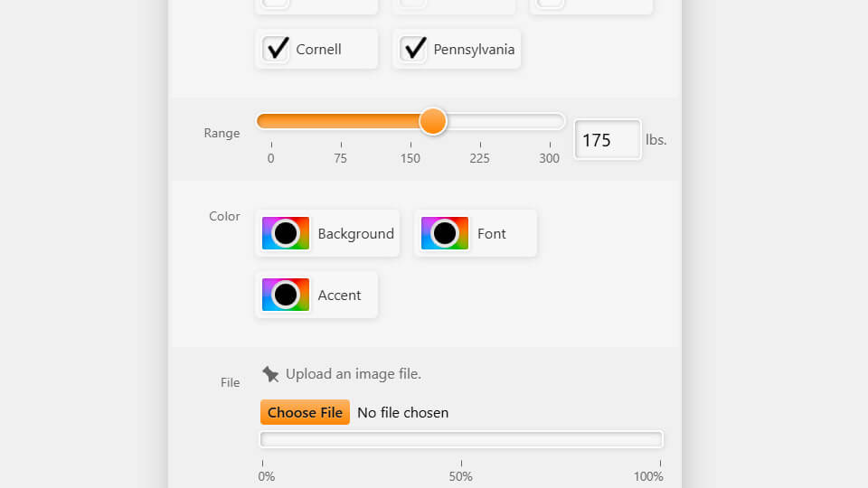Click the Choose File button
868x488 pixels.
click(x=305, y=412)
